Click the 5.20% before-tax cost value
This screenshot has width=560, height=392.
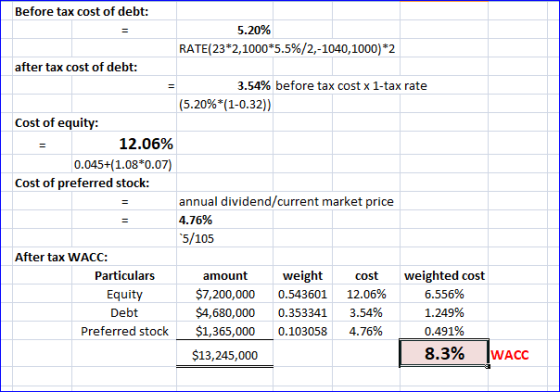click(254, 30)
